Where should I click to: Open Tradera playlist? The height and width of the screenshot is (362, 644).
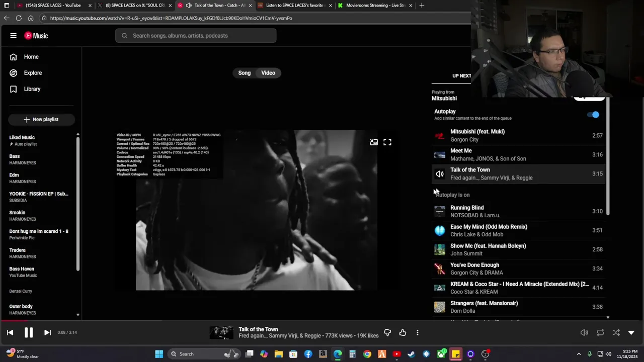click(x=41, y=253)
